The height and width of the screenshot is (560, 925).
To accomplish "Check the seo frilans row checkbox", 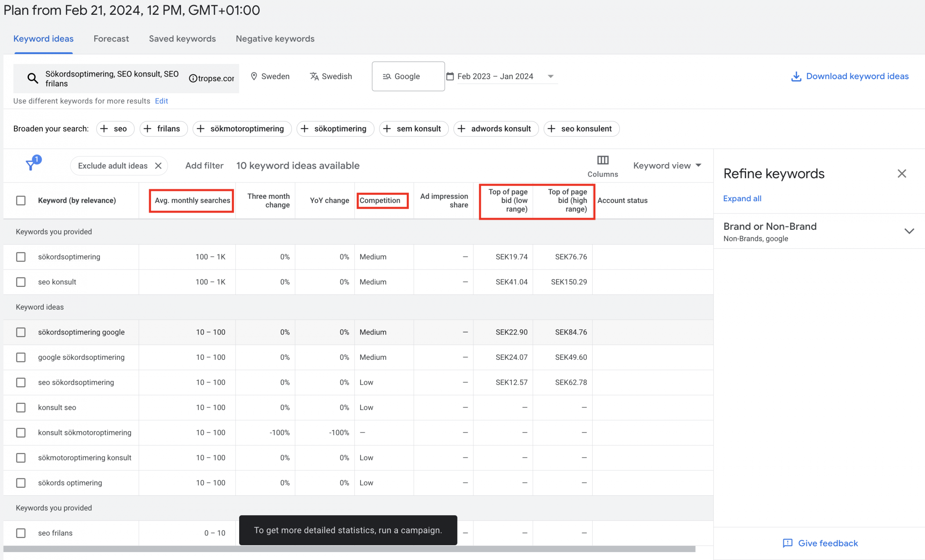I will pos(21,533).
